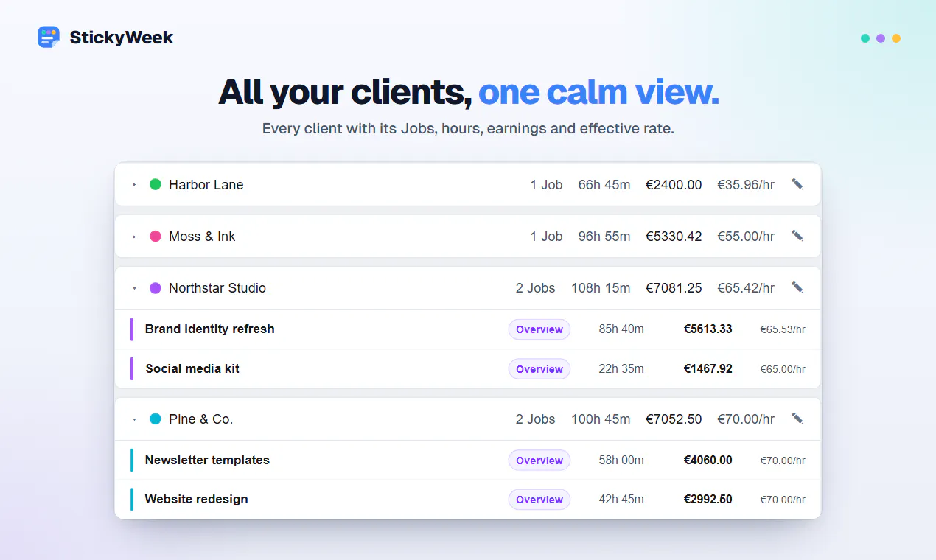
Task: Select the Website redesign job
Action: tap(196, 499)
